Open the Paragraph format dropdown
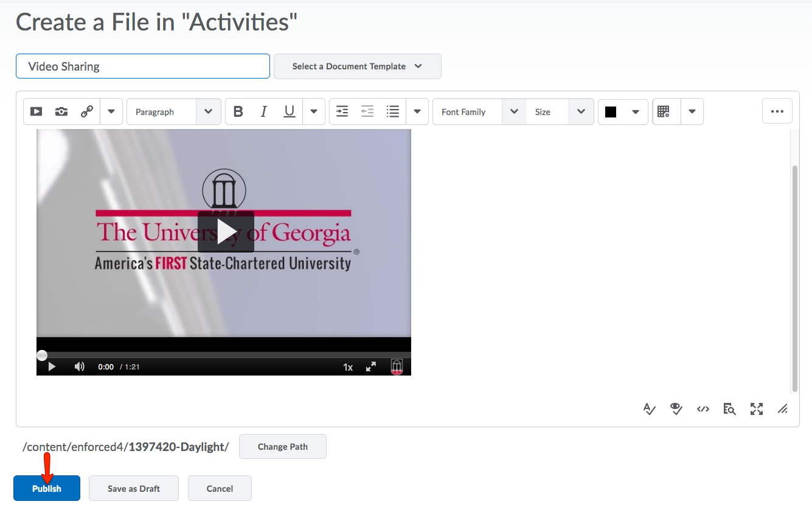 tap(174, 112)
